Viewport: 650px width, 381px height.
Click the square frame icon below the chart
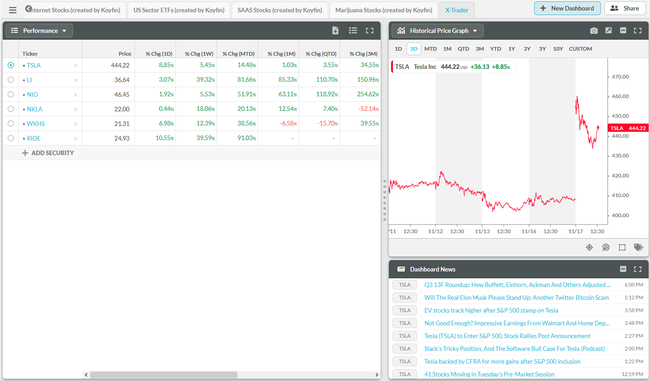(x=622, y=248)
